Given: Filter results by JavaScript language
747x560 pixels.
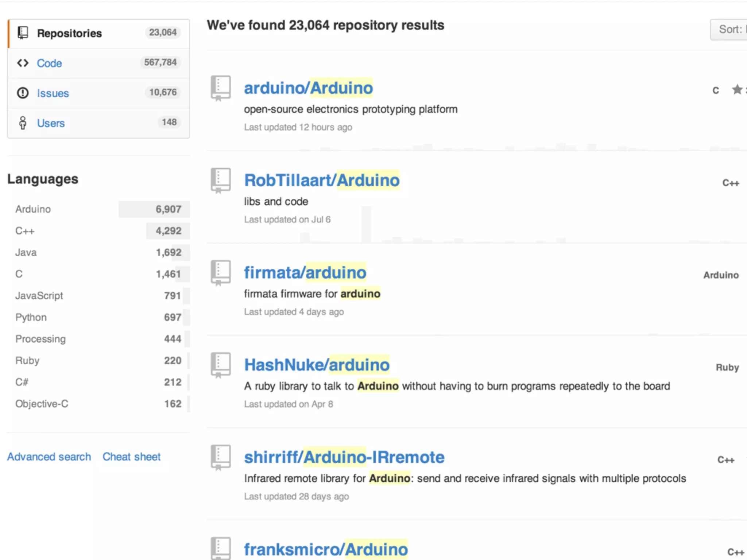Looking at the screenshot, I should click(39, 296).
